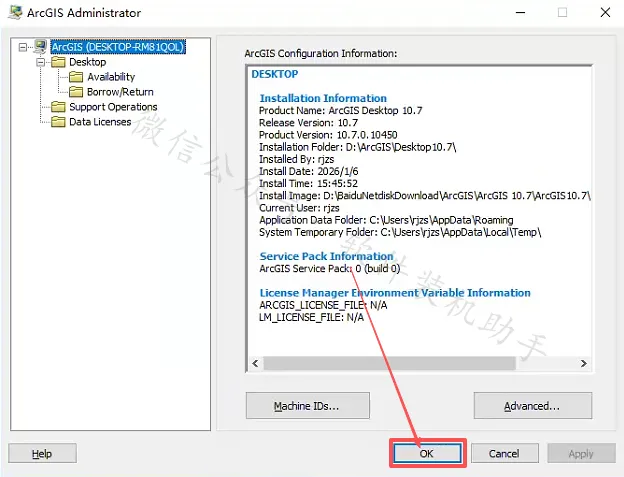Open the Availability tree item

point(111,77)
